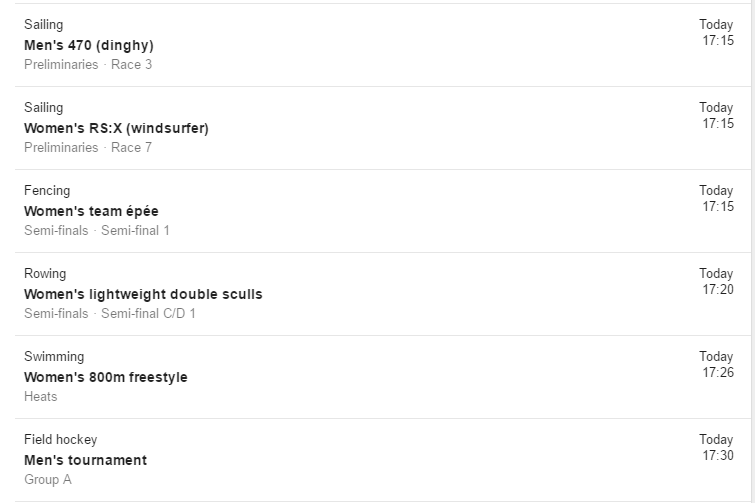Click the Rowing sport label
This screenshot has height=503, width=755.
pyautogui.click(x=45, y=273)
